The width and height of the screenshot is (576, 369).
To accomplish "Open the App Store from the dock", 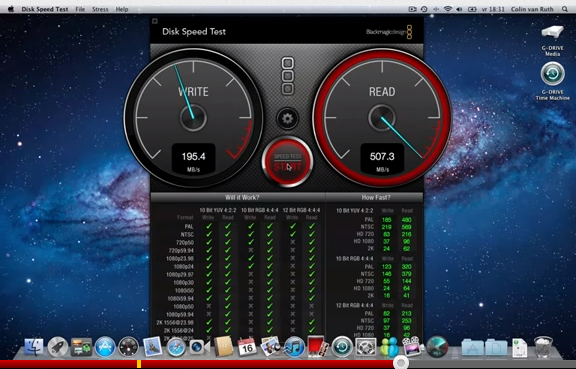I will click(105, 346).
